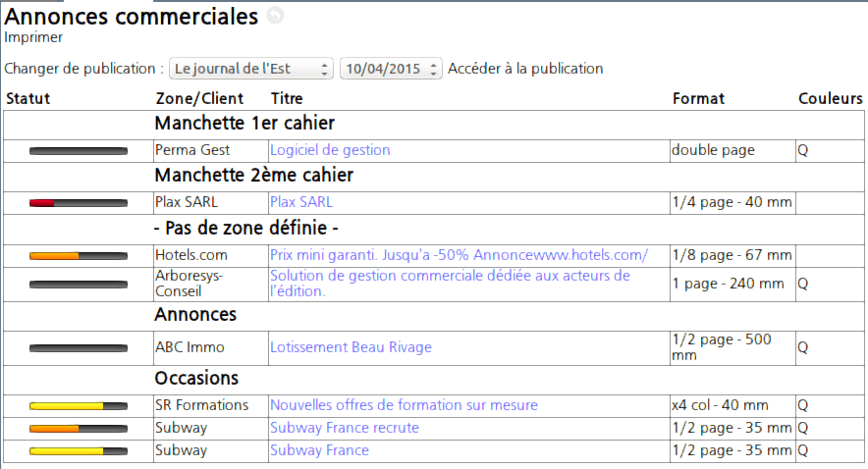Click the Zone/Client column header
The width and height of the screenshot is (868, 469).
click(199, 98)
